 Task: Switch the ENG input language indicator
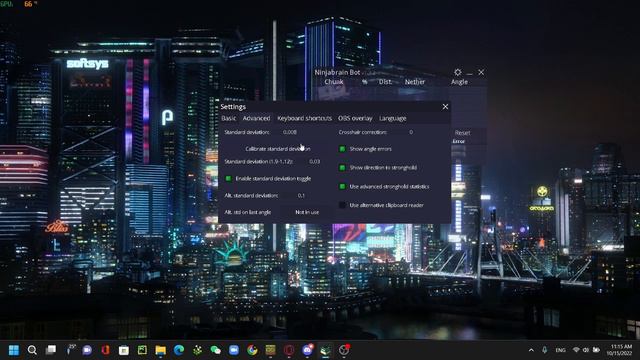[x=560, y=350]
